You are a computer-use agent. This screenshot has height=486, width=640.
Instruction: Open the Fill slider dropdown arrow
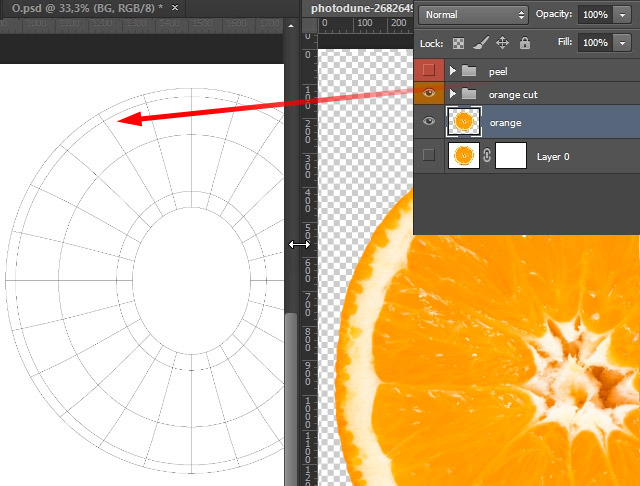(622, 42)
